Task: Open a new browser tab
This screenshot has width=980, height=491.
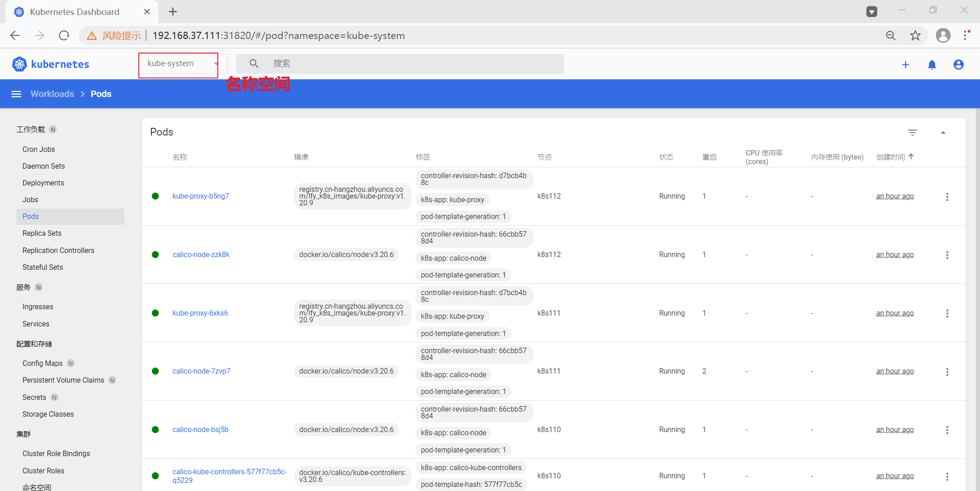Action: 173,12
